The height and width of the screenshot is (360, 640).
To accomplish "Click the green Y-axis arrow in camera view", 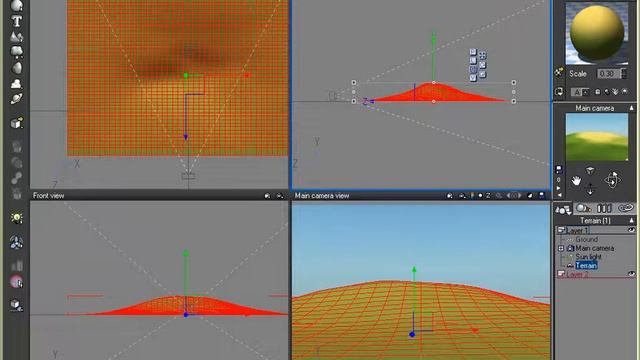I will click(x=414, y=270).
